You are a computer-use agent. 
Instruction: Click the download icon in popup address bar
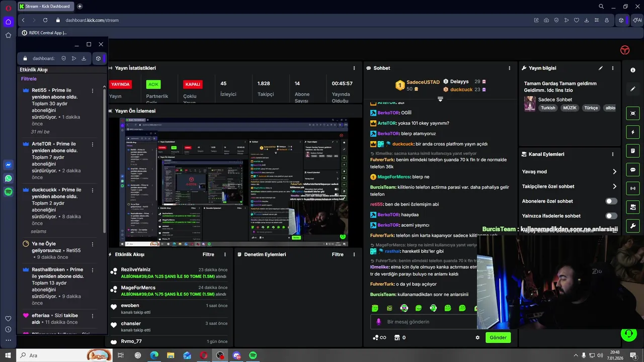(x=84, y=58)
